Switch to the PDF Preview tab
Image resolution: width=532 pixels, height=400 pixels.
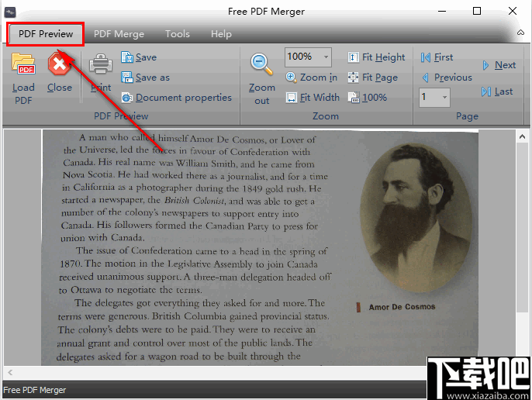point(46,34)
